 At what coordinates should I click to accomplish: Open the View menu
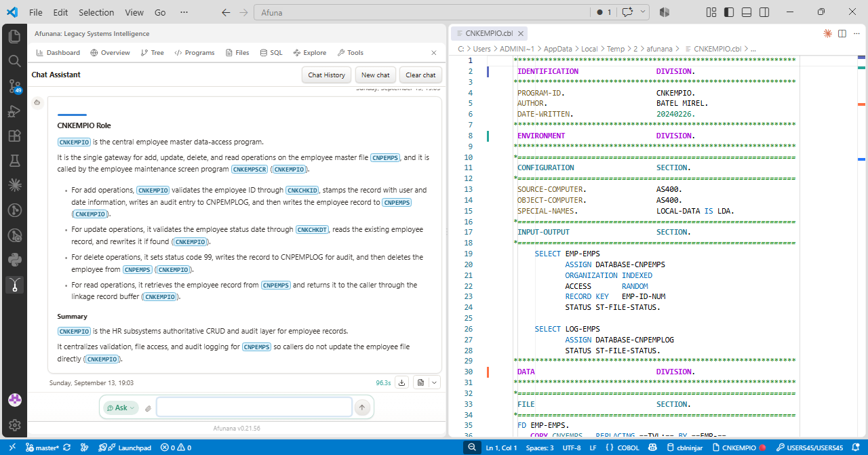pos(134,12)
